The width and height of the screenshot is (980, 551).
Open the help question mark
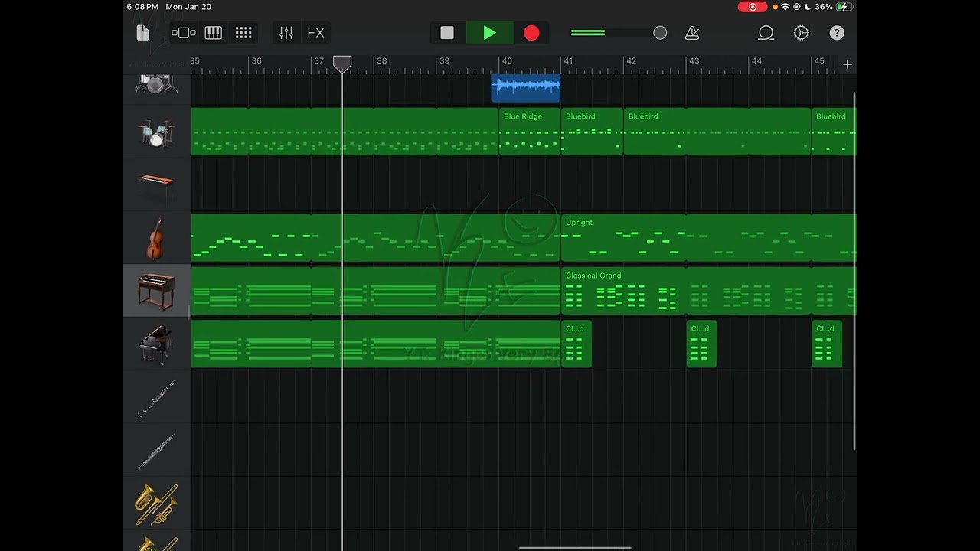pos(837,33)
